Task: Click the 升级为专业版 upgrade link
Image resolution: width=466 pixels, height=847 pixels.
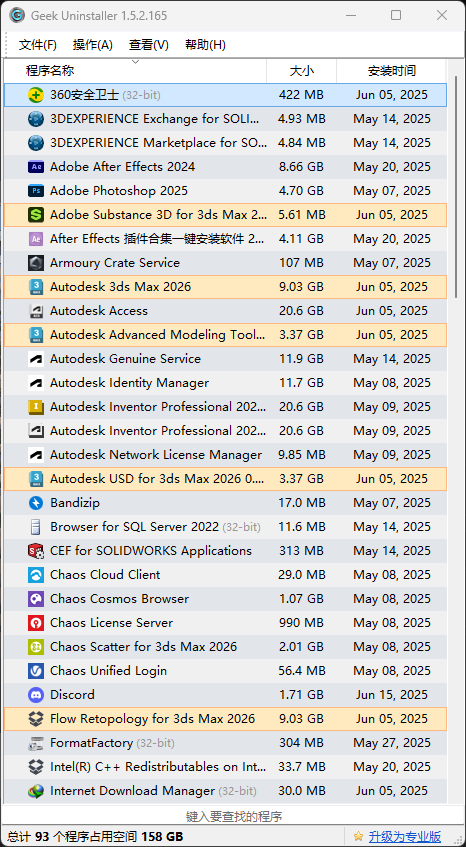Action: pyautogui.click(x=405, y=836)
